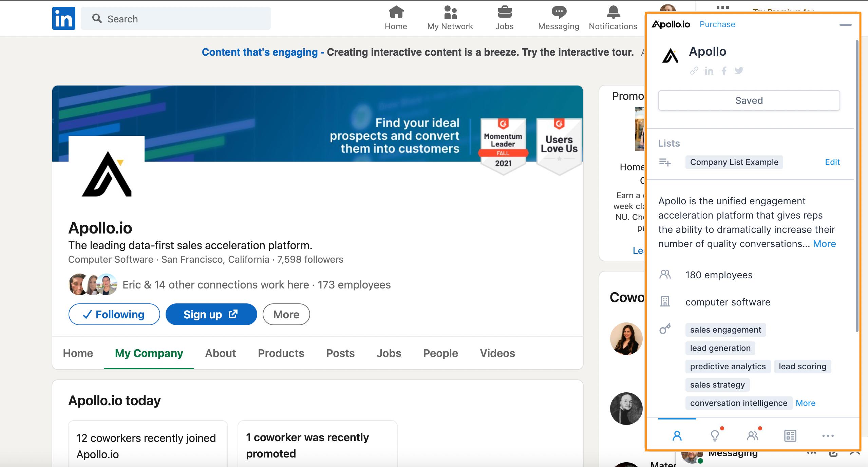The image size is (868, 467).
Task: Click the sales engagement keyword tag
Action: coord(725,330)
